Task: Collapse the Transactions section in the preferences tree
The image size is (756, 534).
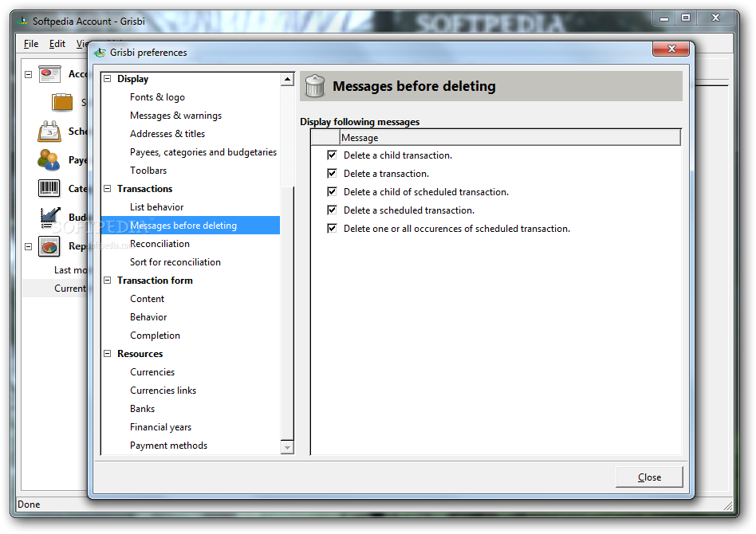Action: (108, 188)
